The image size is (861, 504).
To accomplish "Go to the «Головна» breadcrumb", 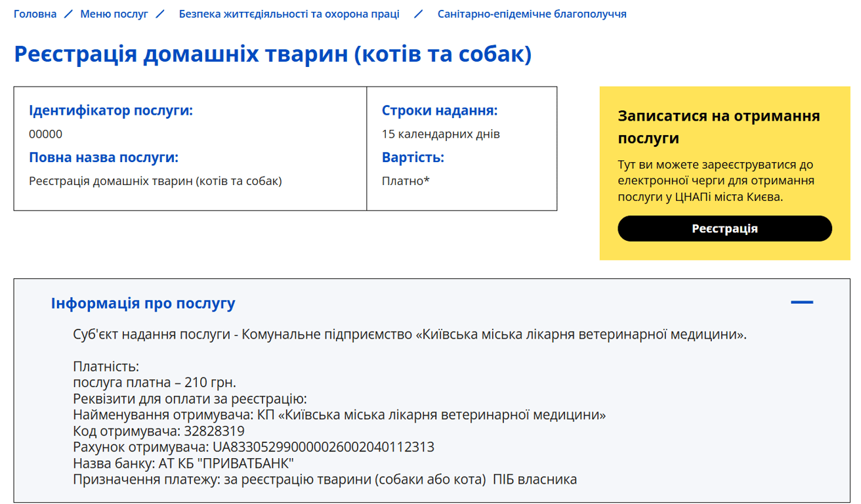I will coord(35,14).
